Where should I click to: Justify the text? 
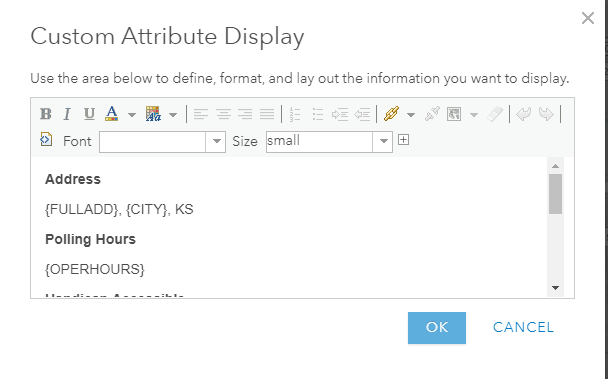click(x=267, y=114)
